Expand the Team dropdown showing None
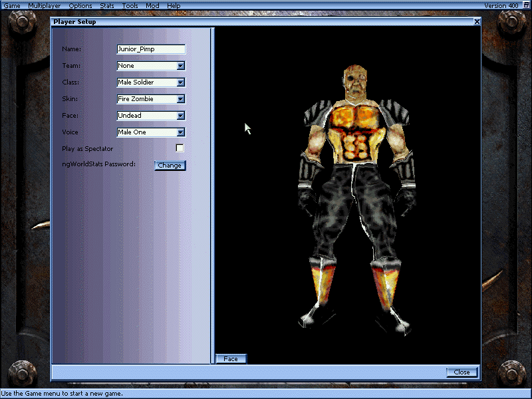Image resolution: width=532 pixels, height=399 pixels. point(180,65)
